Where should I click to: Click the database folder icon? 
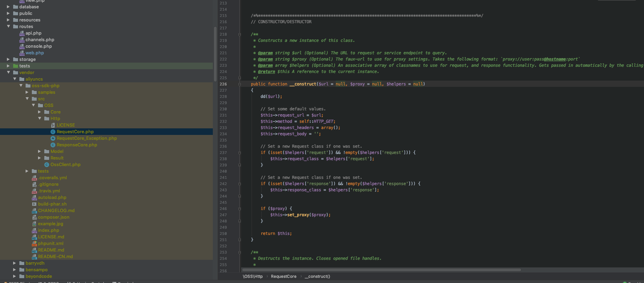pyautogui.click(x=16, y=7)
